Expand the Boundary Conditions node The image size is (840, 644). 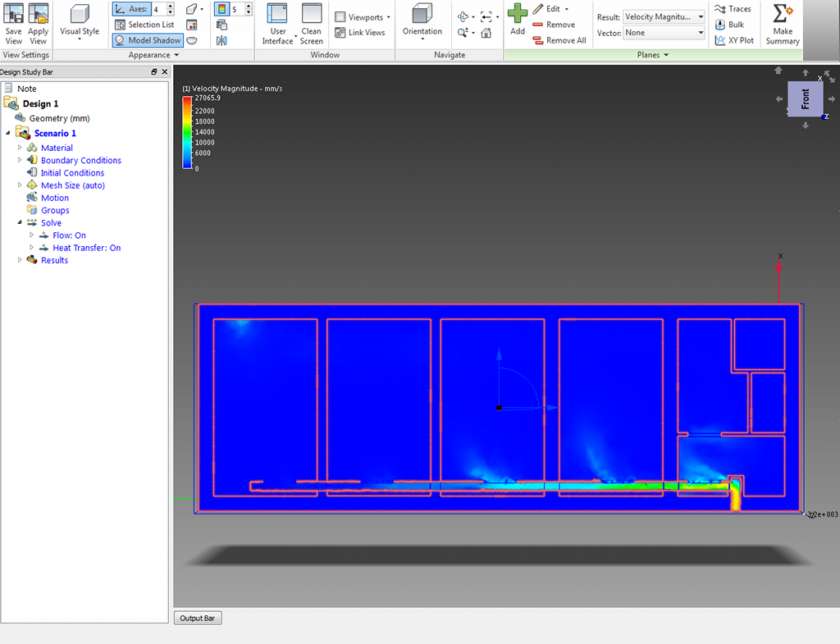click(20, 160)
